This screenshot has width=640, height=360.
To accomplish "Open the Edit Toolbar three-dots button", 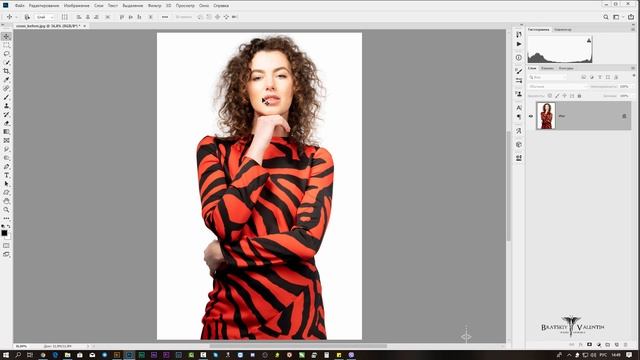I will [6, 218].
